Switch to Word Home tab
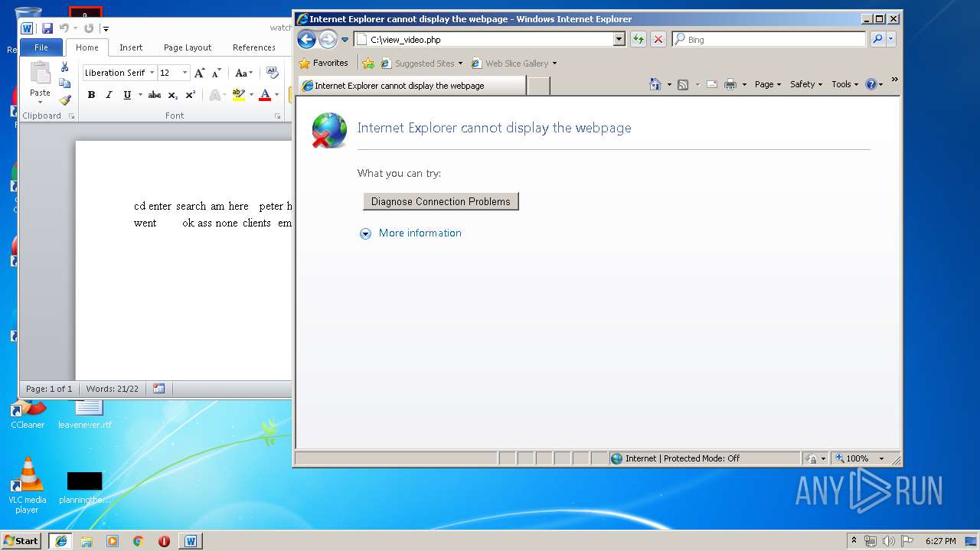The height and width of the screenshot is (551, 980). pos(87,47)
